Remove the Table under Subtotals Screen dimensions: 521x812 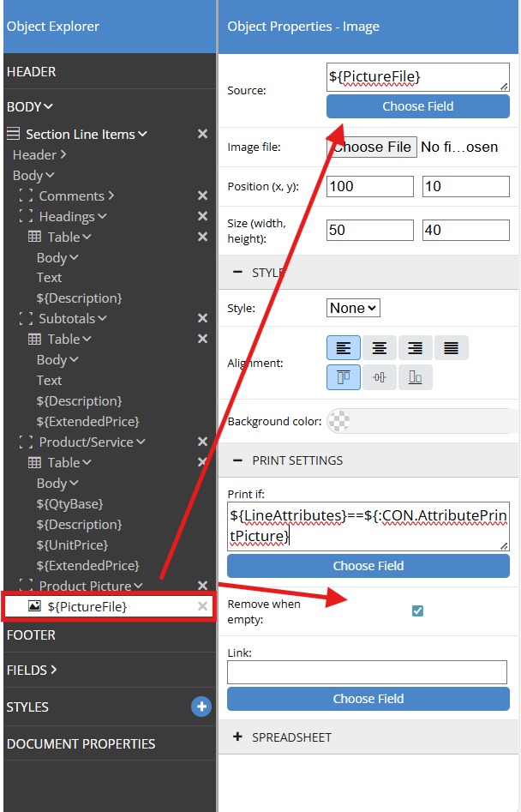[203, 339]
